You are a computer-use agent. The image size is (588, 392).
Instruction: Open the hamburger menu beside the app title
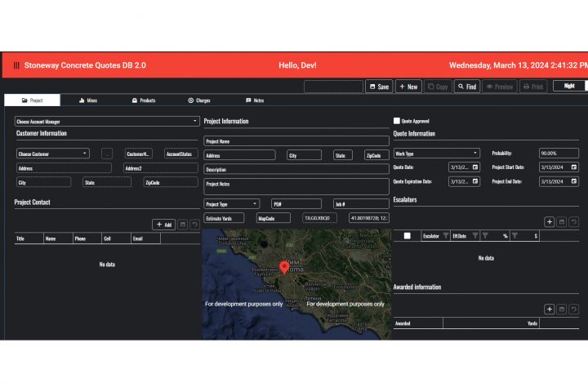coord(16,65)
